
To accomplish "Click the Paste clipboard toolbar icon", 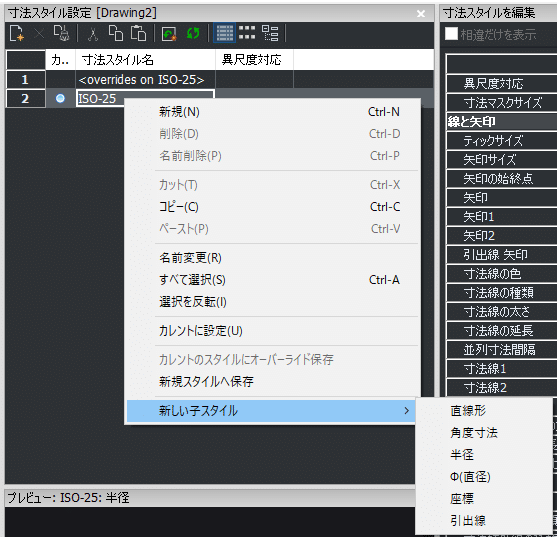I will 139,33.
